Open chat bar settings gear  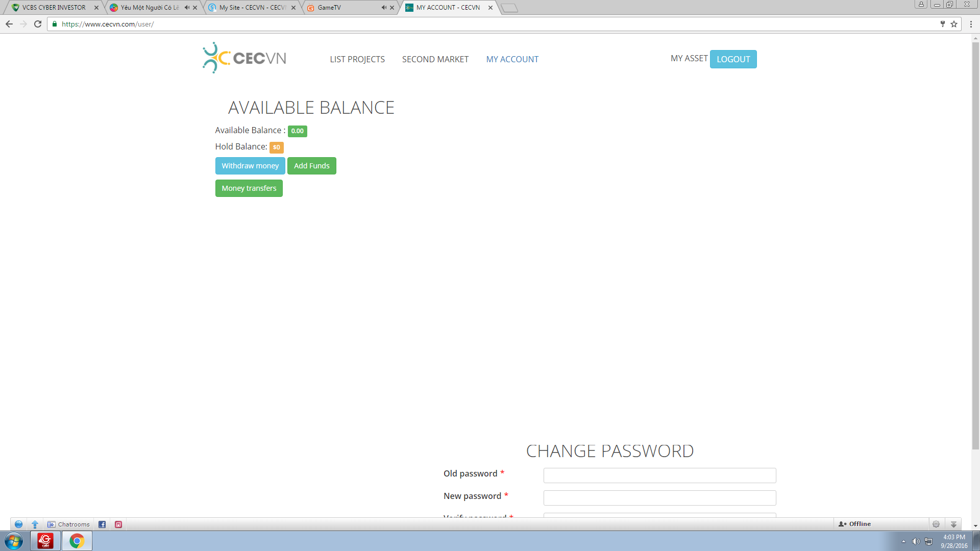click(936, 524)
